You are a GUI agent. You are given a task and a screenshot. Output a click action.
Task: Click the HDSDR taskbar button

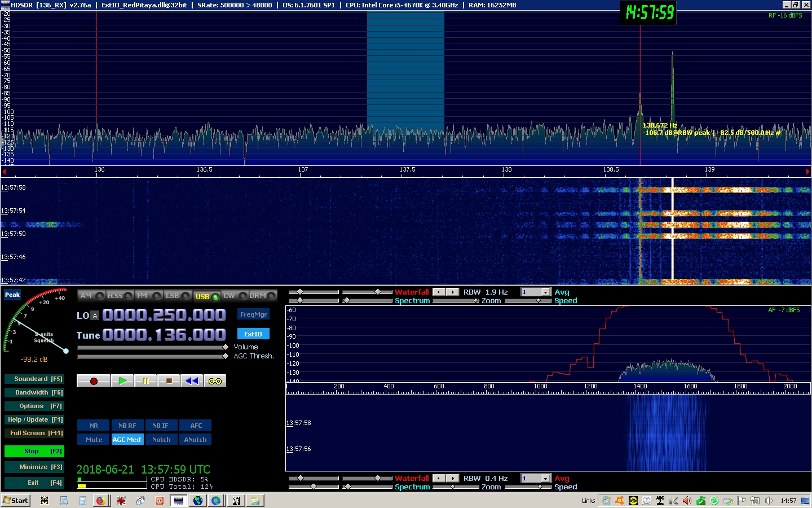179,501
